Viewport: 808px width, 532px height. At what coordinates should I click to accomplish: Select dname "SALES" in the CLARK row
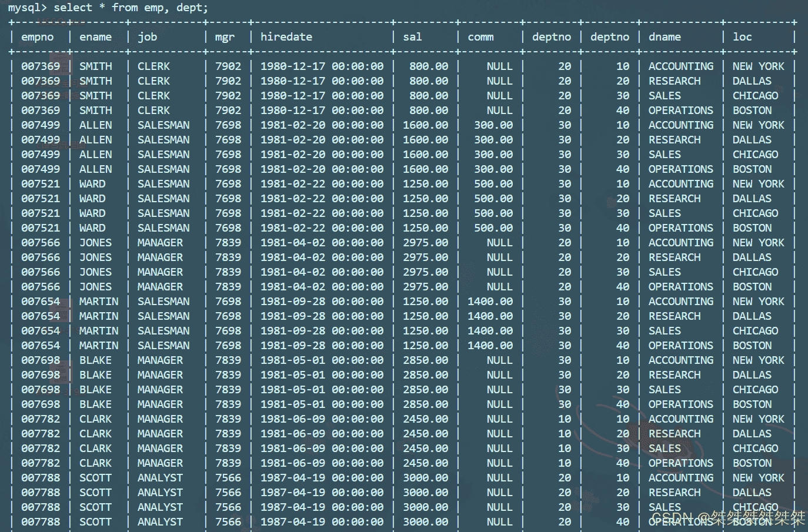pyautogui.click(x=665, y=449)
